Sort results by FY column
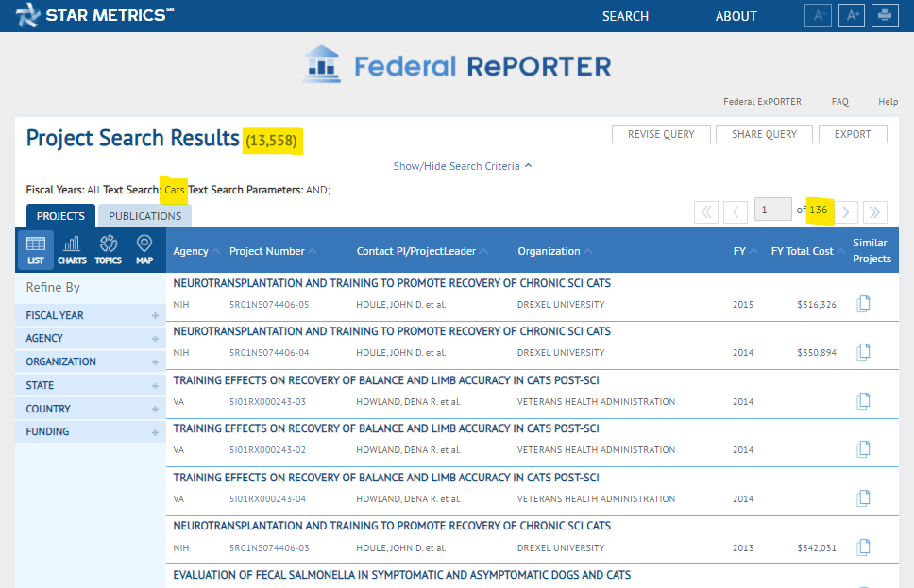The width and height of the screenshot is (914, 588). click(x=745, y=251)
